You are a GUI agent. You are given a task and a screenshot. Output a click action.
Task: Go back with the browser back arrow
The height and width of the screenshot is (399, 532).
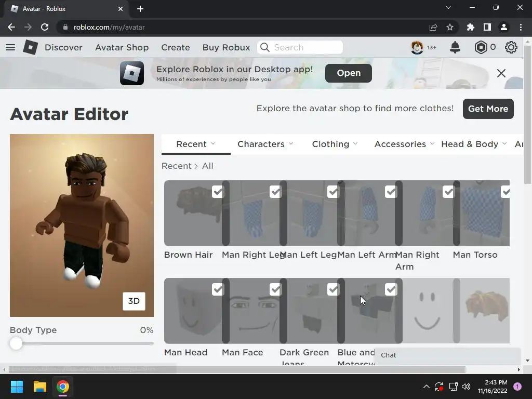tap(11, 27)
